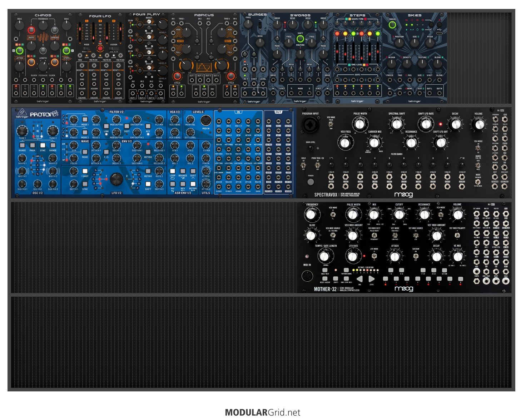Click the Proton Tune 1 knob
Screen dimensions: 526x420
click(22, 131)
